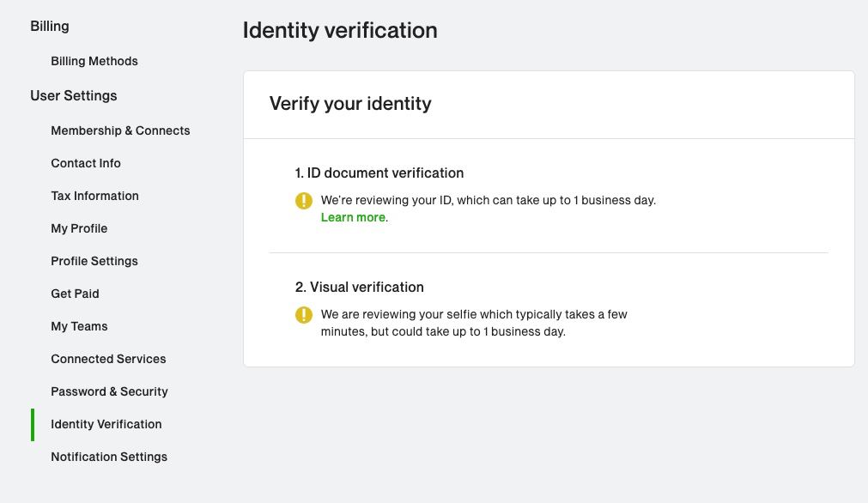Select My Teams in sidebar
Image resolution: width=868 pixels, height=503 pixels.
click(x=79, y=326)
